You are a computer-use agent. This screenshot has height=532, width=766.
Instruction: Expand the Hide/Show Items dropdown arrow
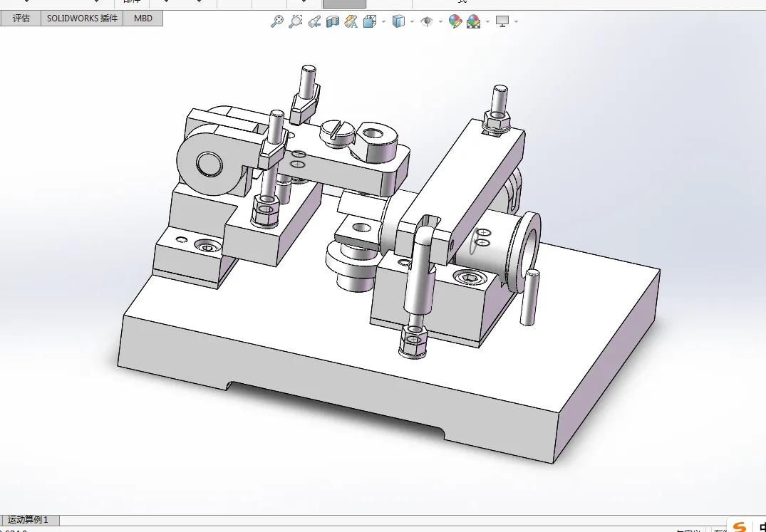pyautogui.click(x=440, y=21)
